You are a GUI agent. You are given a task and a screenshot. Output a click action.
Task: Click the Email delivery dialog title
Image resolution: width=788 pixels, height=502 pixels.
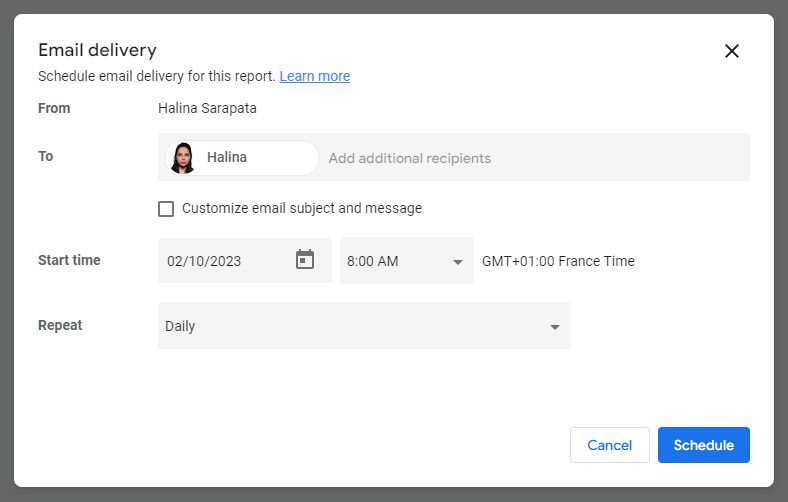pyautogui.click(x=97, y=50)
